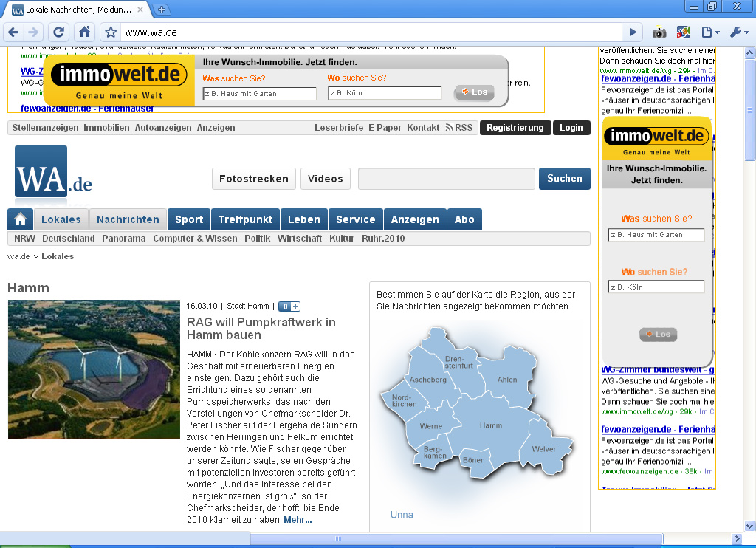Click the home icon in navigation bar

pos(20,219)
